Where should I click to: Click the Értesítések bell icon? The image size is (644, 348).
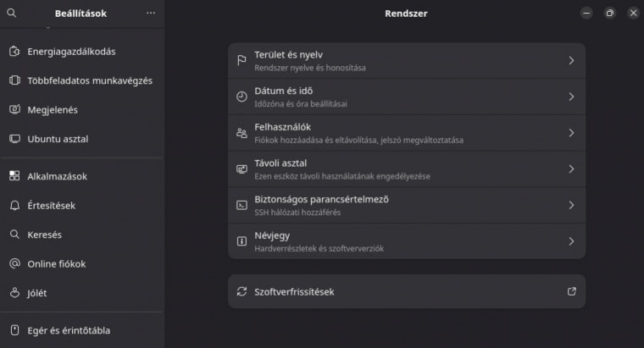14,205
